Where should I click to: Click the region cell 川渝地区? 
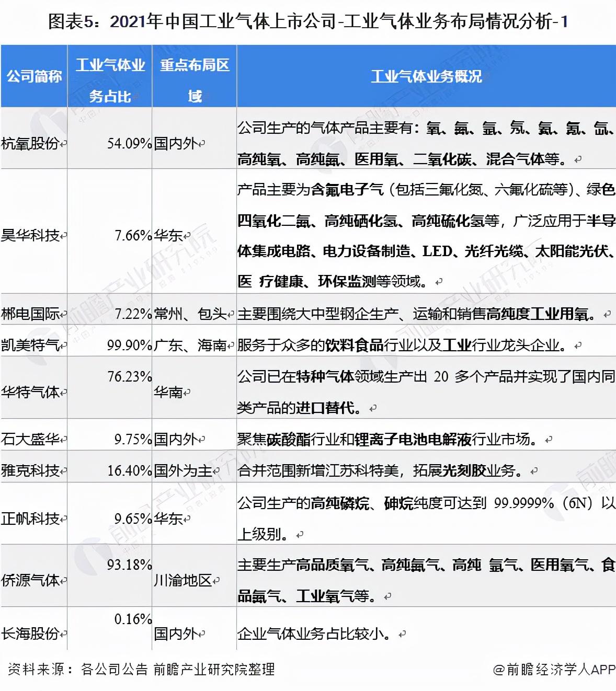pos(183,580)
